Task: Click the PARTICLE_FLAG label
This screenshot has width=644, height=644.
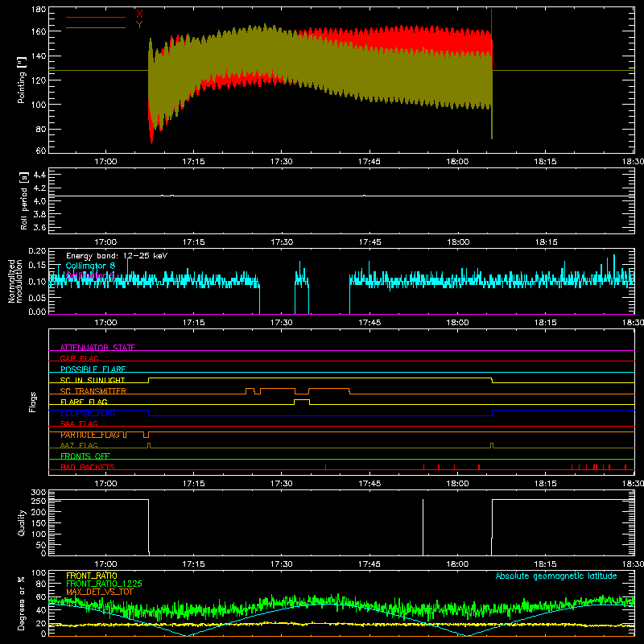Action: coord(90,435)
